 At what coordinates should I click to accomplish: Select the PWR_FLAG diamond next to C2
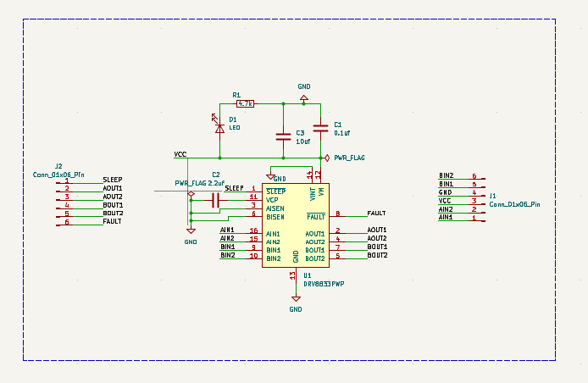[191, 194]
